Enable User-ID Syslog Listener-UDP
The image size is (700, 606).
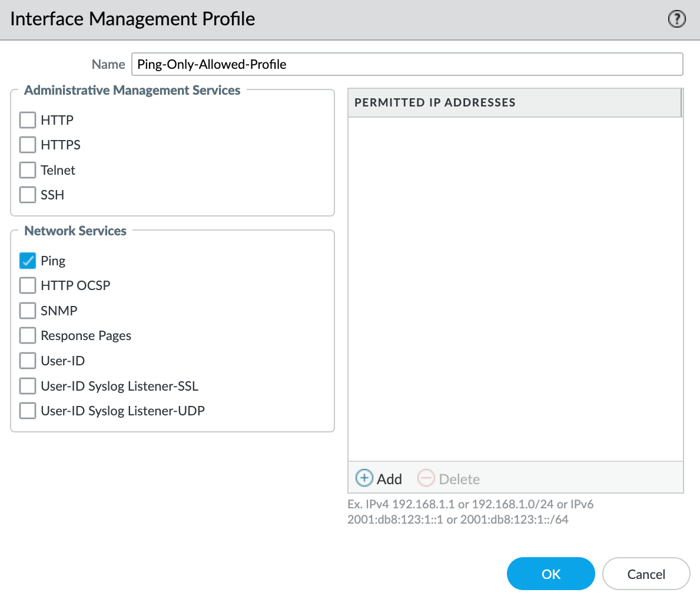(27, 411)
